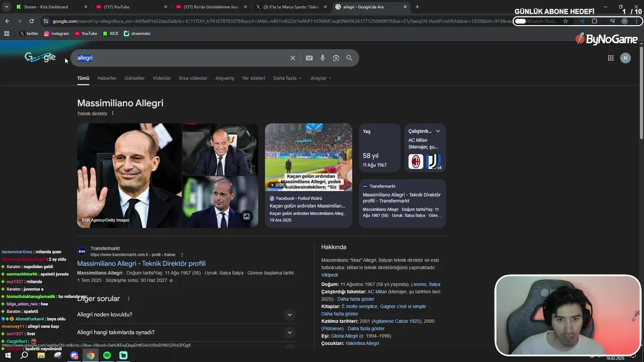This screenshot has width=644, height=362.
Task: Open the Daha fazla filter dropdown
Action: coord(287,78)
